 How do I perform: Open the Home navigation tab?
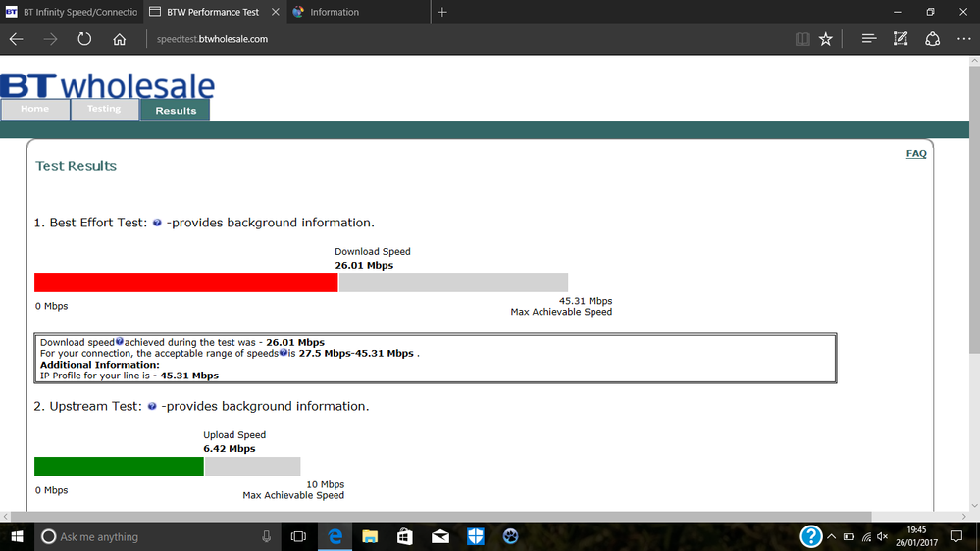point(35,109)
